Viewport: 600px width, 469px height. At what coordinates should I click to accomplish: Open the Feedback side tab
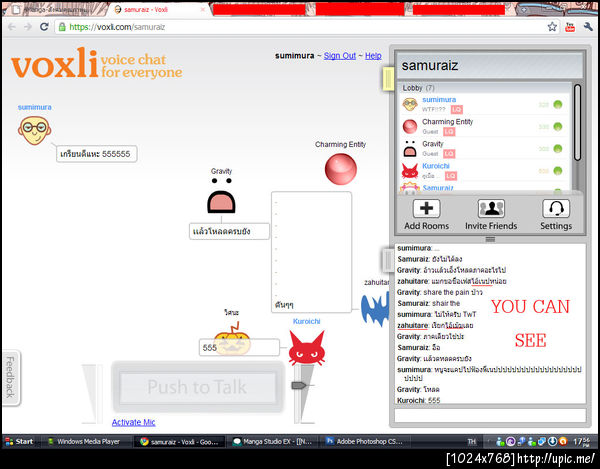[11, 377]
